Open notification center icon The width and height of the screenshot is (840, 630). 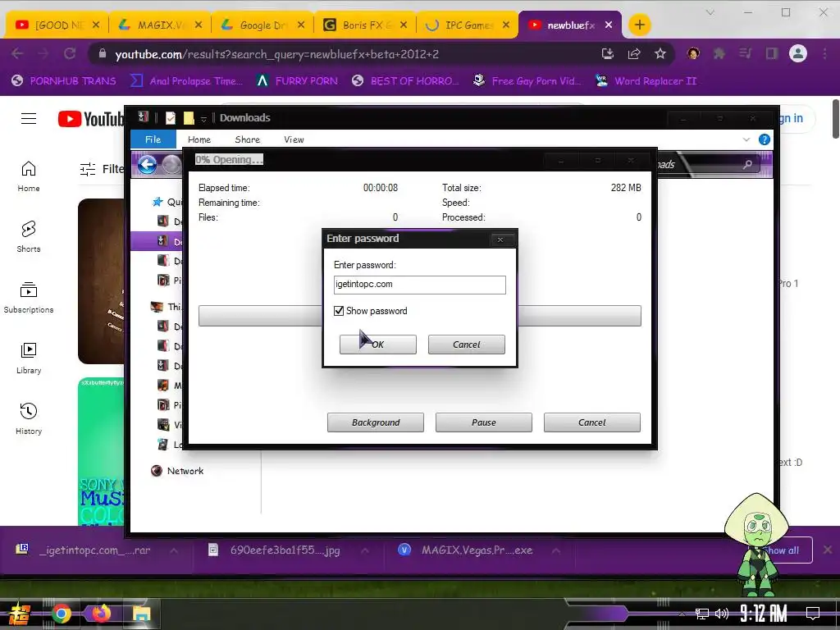(813, 613)
